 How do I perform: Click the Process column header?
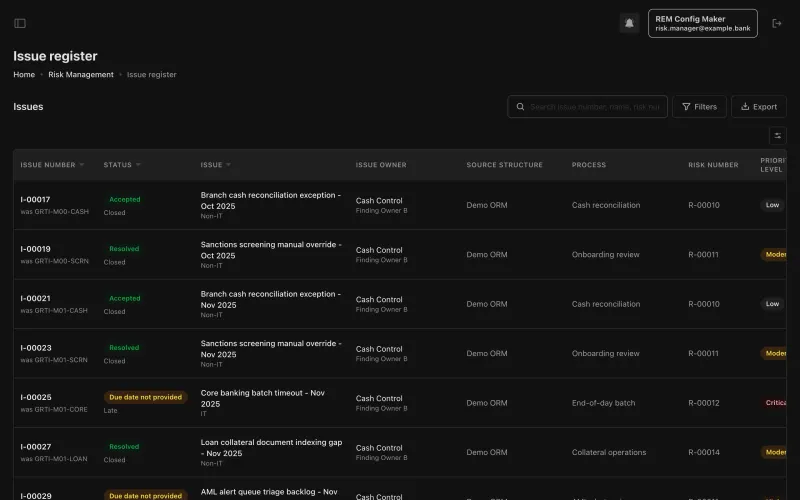[x=588, y=165]
